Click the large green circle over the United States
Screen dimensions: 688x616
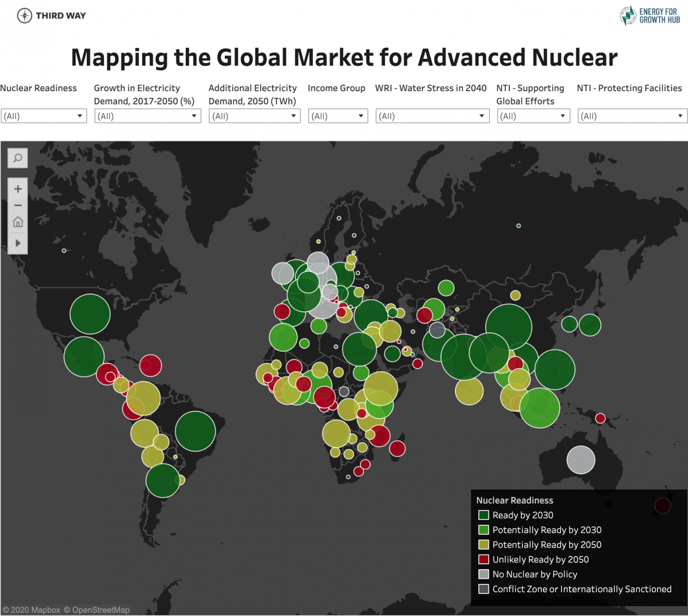tap(89, 314)
